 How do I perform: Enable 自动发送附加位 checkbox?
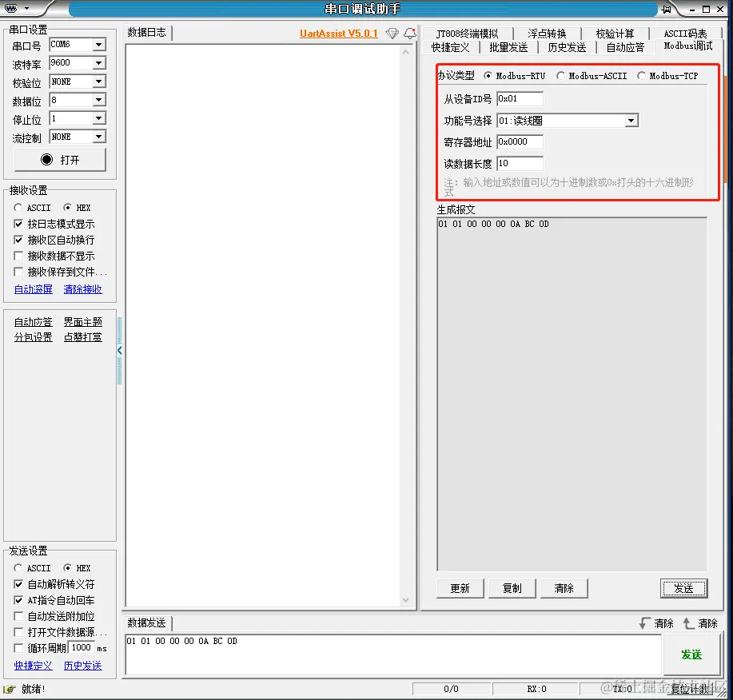point(18,616)
